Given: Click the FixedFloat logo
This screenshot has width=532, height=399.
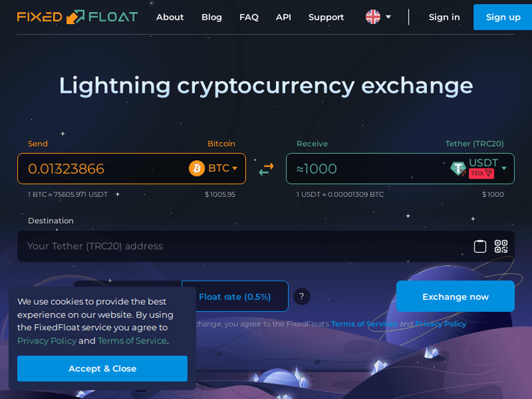Looking at the screenshot, I should pos(77,17).
